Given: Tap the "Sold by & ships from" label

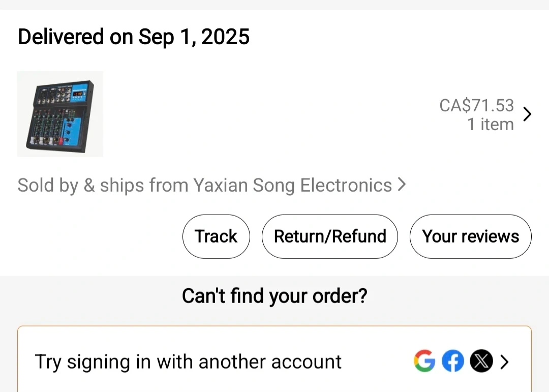Looking at the screenshot, I should (x=102, y=185).
